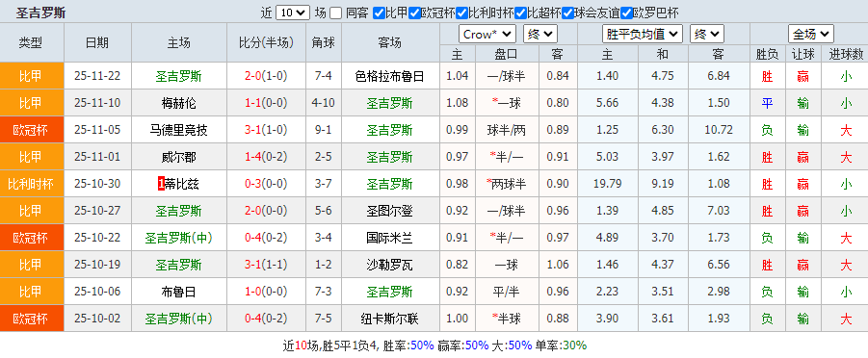Click the 25-10-27 date cell

click(97, 212)
